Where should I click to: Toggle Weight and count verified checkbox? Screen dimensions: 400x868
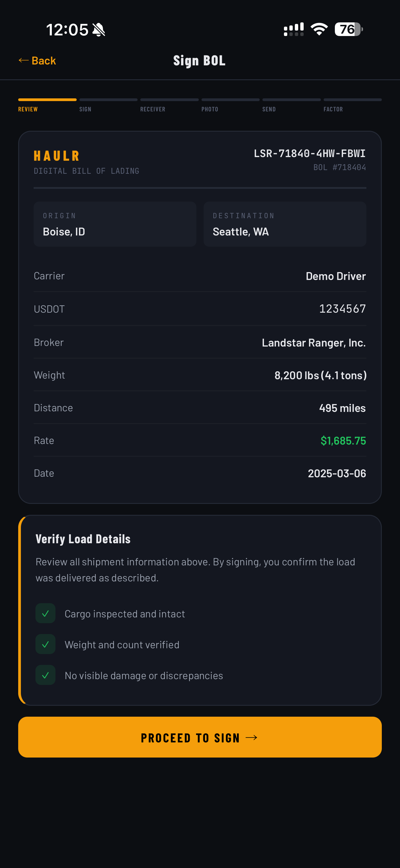coord(45,644)
